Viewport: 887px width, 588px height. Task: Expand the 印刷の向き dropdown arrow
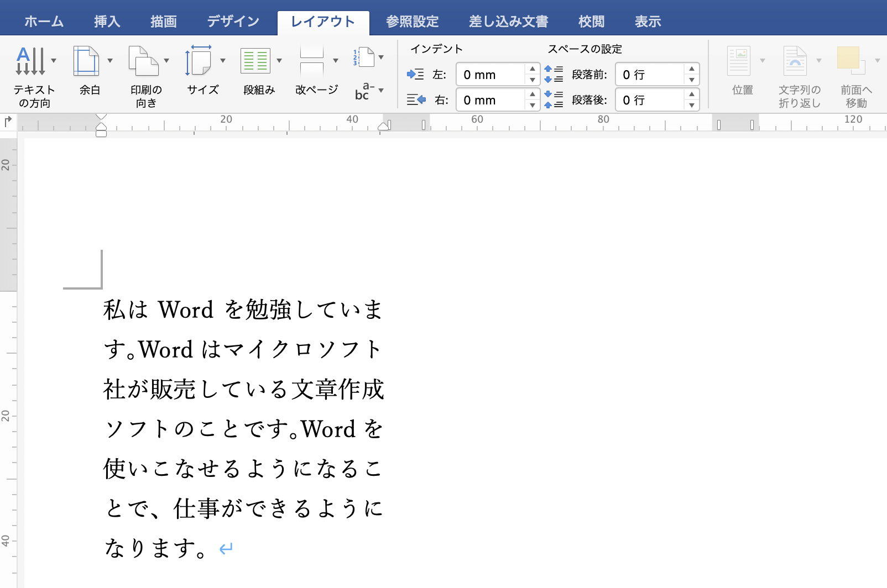click(x=166, y=61)
